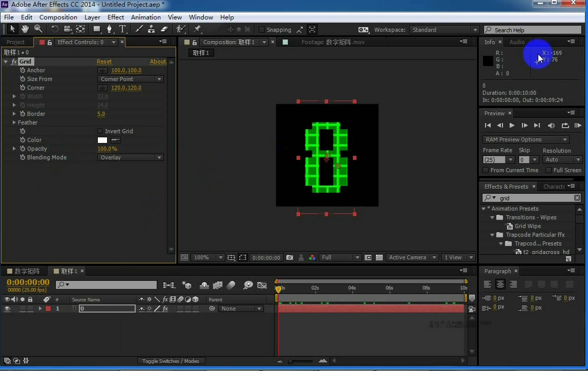The image size is (588, 371).
Task: Open the Graph Editor icon
Action: point(262,285)
